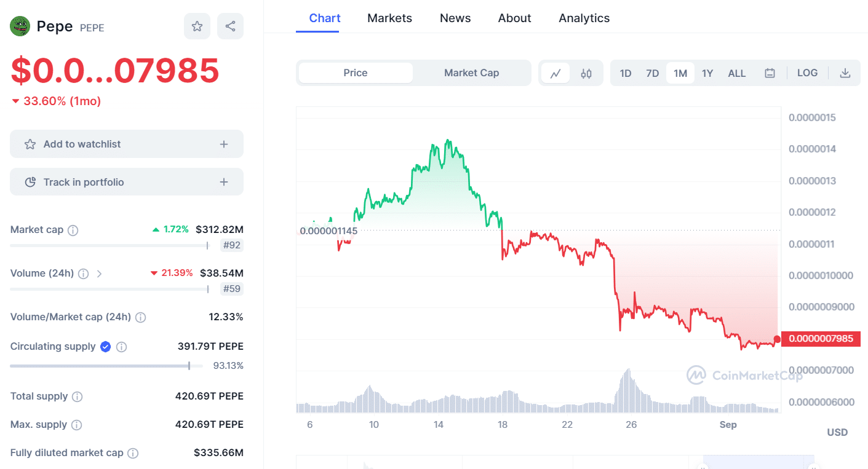Click the volume rank progress bar
This screenshot has height=469, width=868.
pos(109,289)
